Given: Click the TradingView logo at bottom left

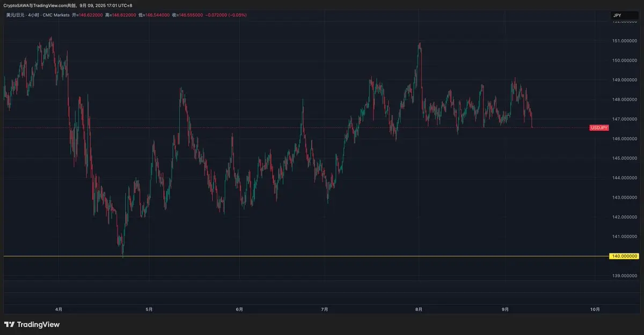Looking at the screenshot, I should pos(32,324).
